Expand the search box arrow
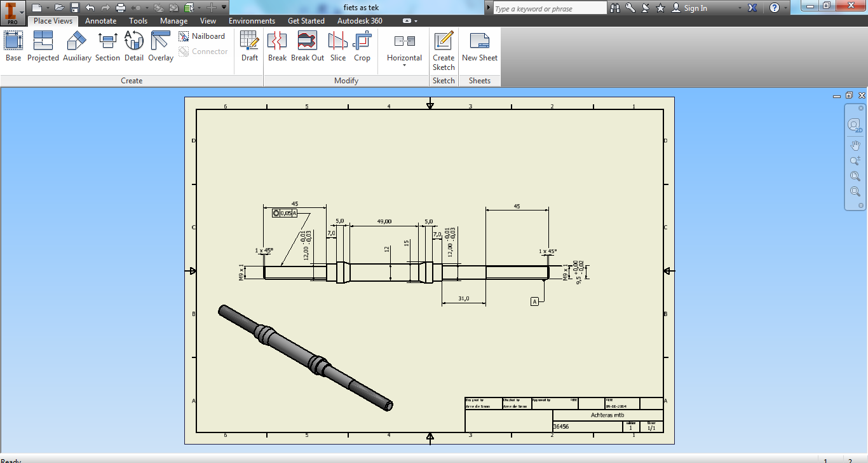 (488, 8)
